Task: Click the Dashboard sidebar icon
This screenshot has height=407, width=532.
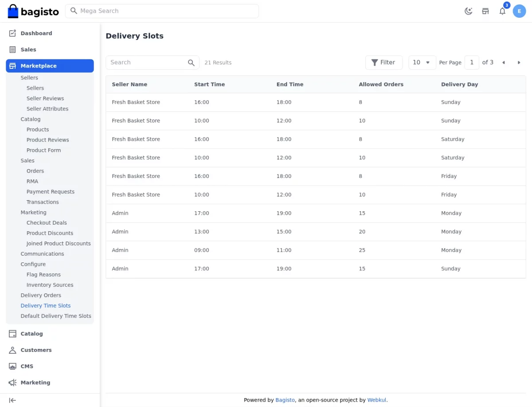Action: 12,33
